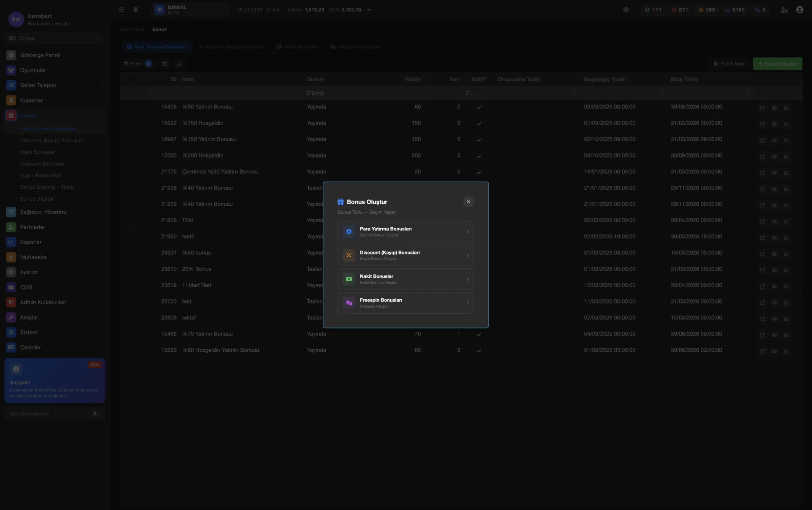Click the hamburger menu icon in header
The width and height of the screenshot is (812, 510).
point(121,10)
